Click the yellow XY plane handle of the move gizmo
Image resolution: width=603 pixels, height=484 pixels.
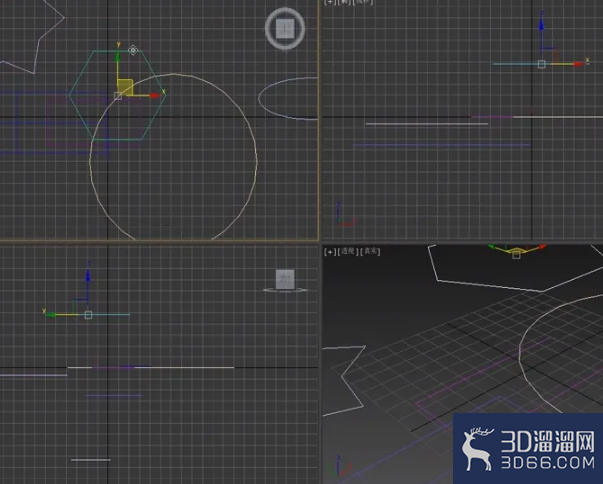(126, 87)
